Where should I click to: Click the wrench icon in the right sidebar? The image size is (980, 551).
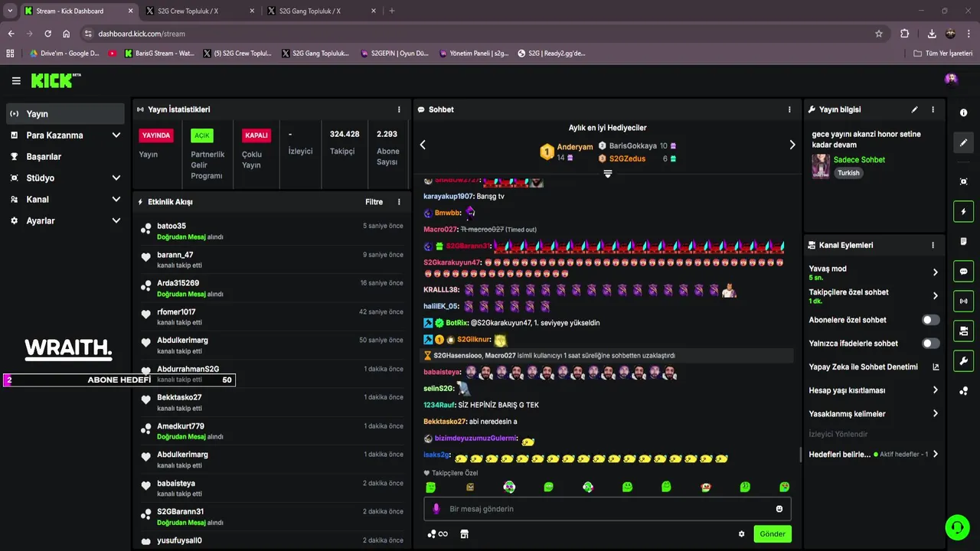tap(963, 360)
